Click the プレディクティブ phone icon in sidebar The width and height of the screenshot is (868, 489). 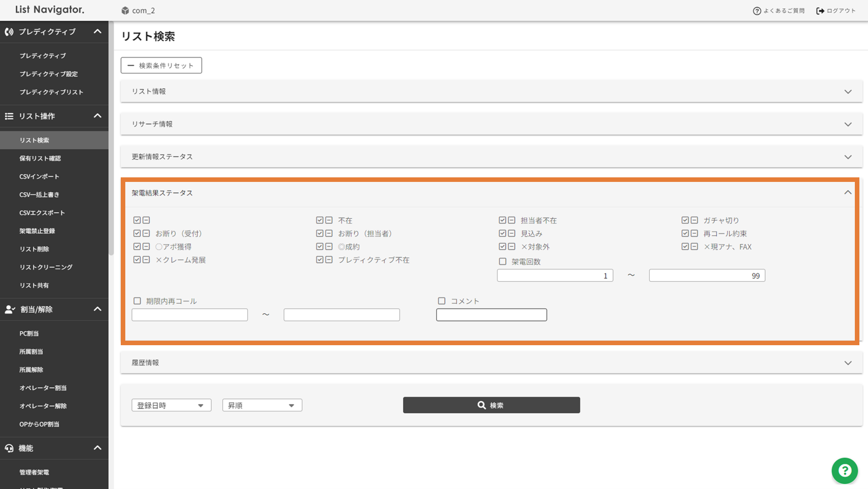click(x=9, y=32)
